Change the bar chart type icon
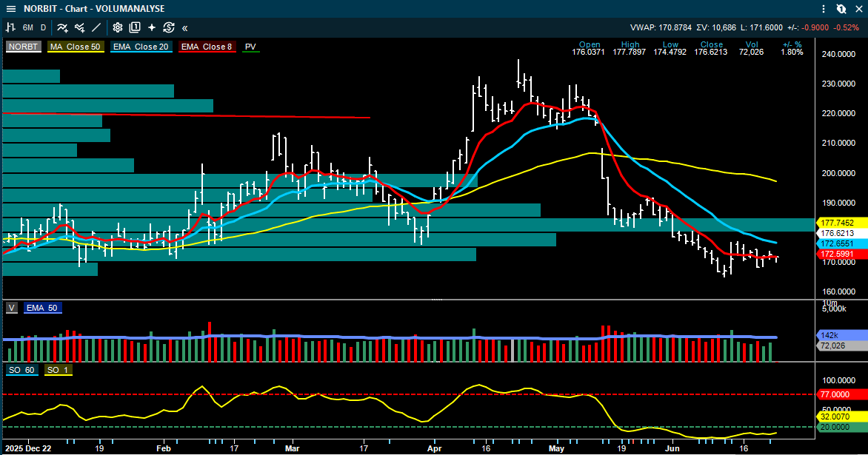Screen dimensions: 868x455 click(10, 27)
